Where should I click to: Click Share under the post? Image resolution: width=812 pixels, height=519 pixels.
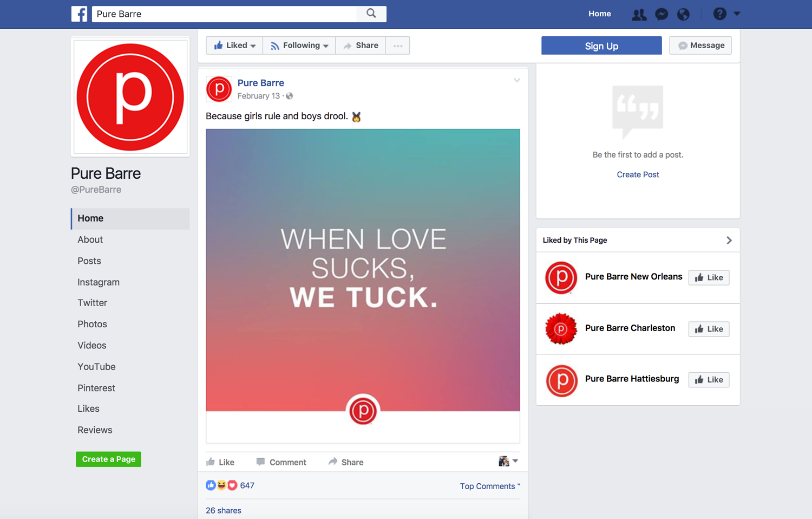(346, 462)
